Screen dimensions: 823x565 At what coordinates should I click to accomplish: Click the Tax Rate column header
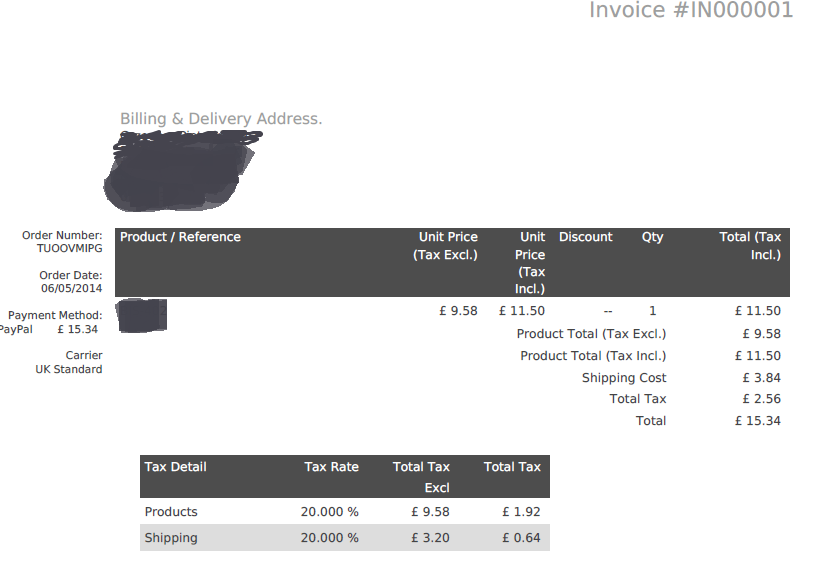[x=331, y=467]
